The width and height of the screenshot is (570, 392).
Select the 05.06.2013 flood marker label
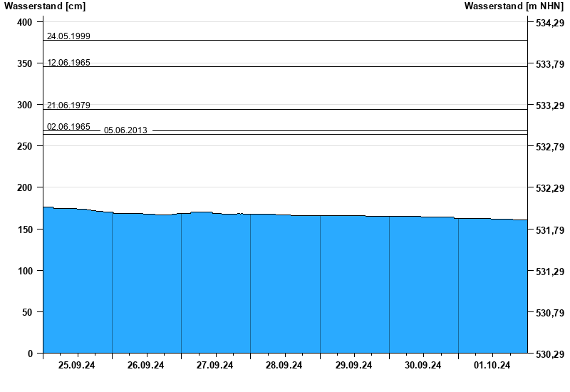pyautogui.click(x=125, y=130)
